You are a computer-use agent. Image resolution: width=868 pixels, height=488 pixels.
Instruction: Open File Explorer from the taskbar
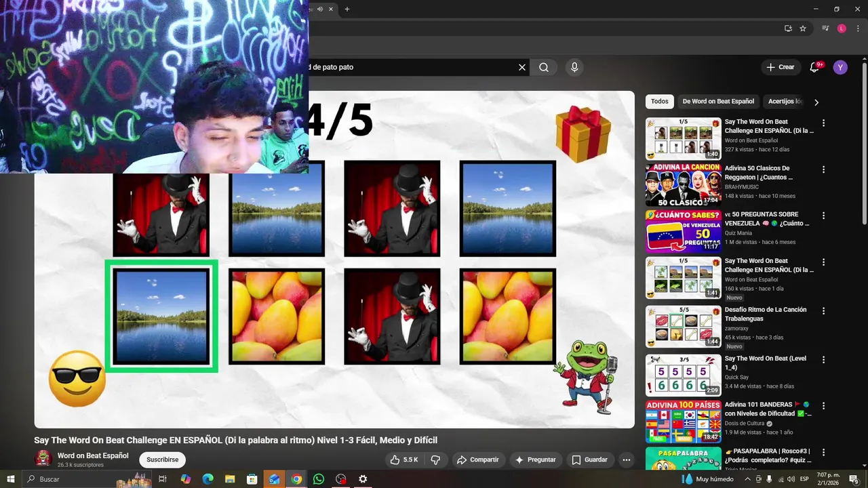click(230, 479)
